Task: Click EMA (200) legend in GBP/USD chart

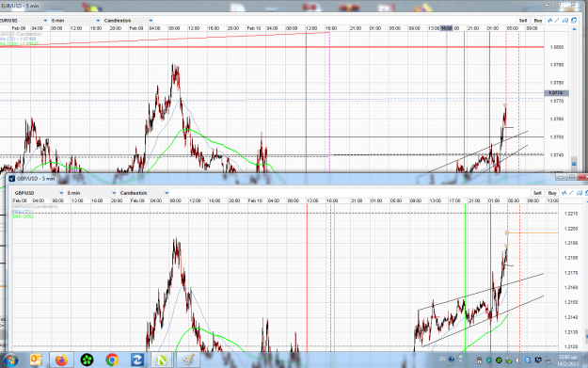Action: pos(23,216)
